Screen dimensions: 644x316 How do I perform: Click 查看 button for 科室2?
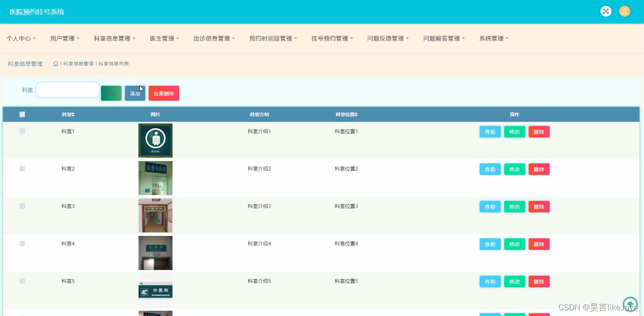click(x=490, y=169)
